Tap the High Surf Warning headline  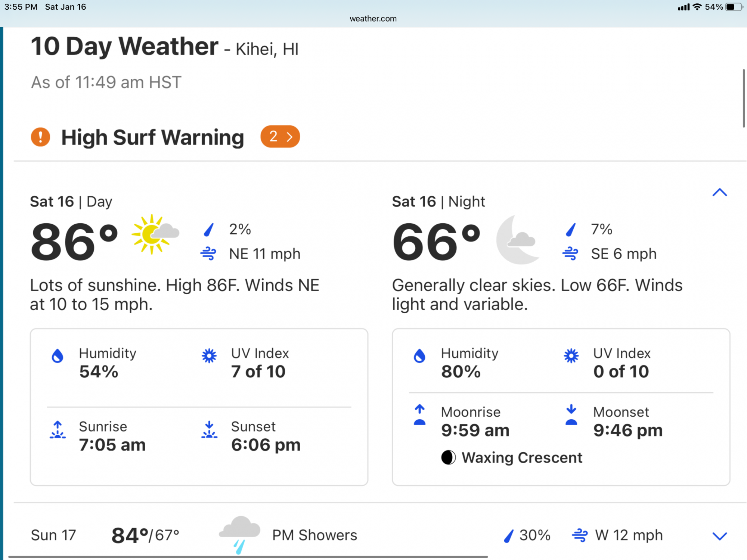point(153,137)
